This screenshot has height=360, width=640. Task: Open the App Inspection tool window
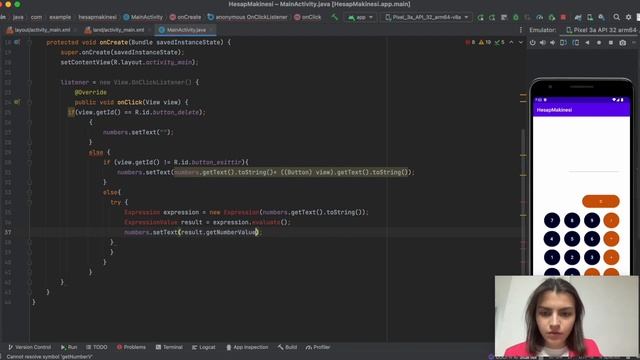(x=247, y=347)
